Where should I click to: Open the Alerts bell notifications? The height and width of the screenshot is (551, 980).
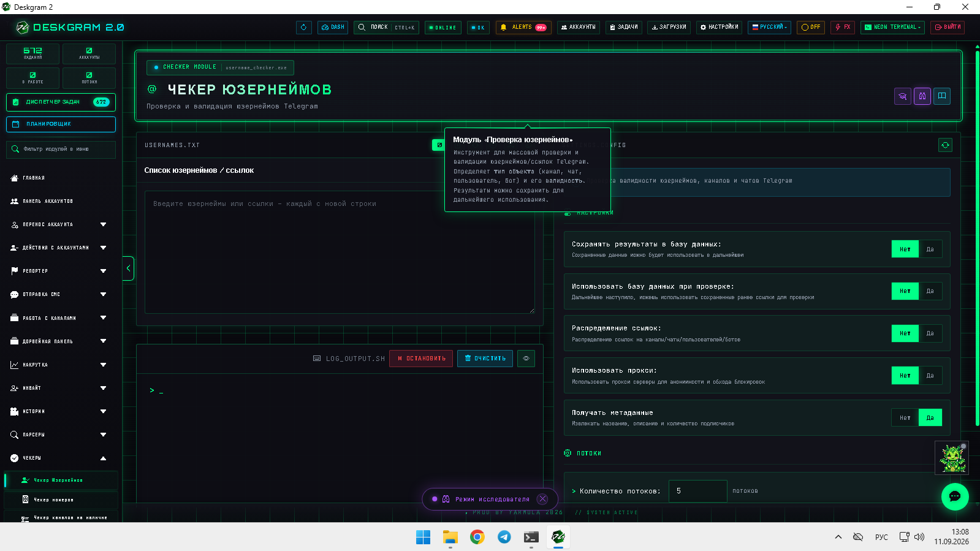[x=523, y=28]
